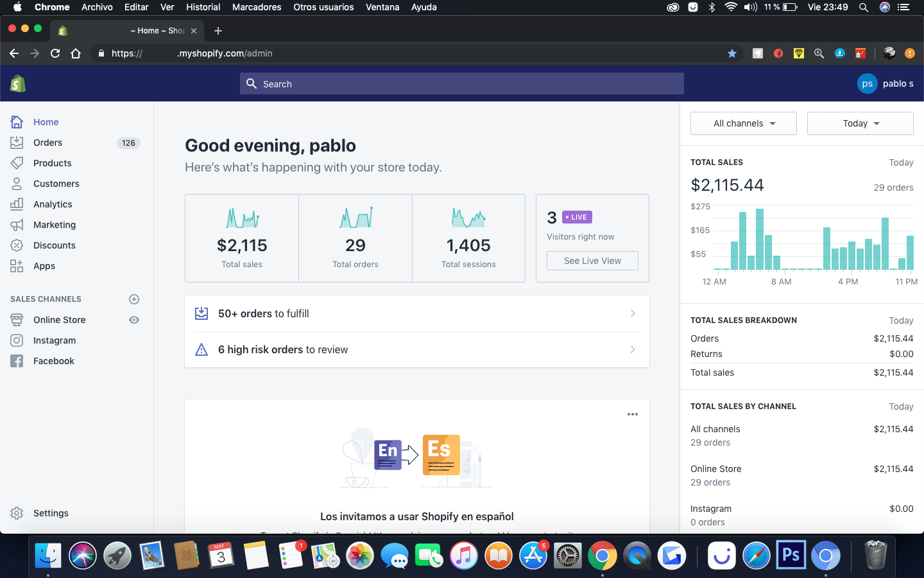Click the add sales channel plus icon
Image resolution: width=924 pixels, height=578 pixels.
134,299
